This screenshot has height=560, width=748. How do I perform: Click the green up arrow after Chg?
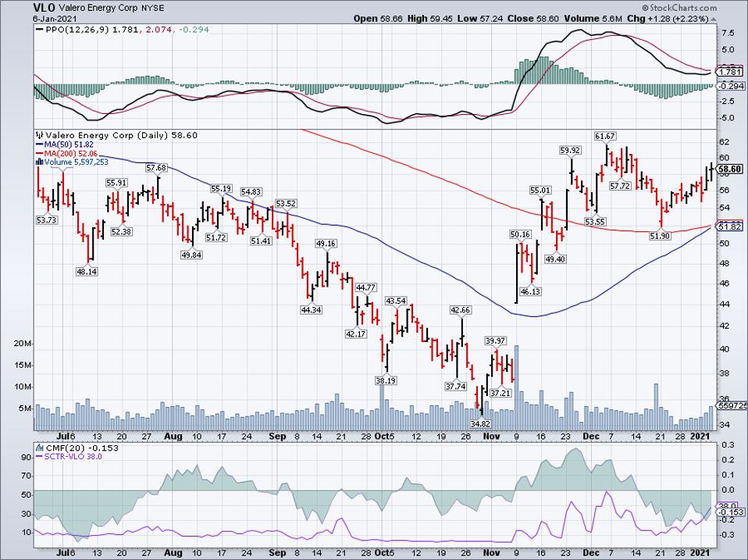pos(713,19)
